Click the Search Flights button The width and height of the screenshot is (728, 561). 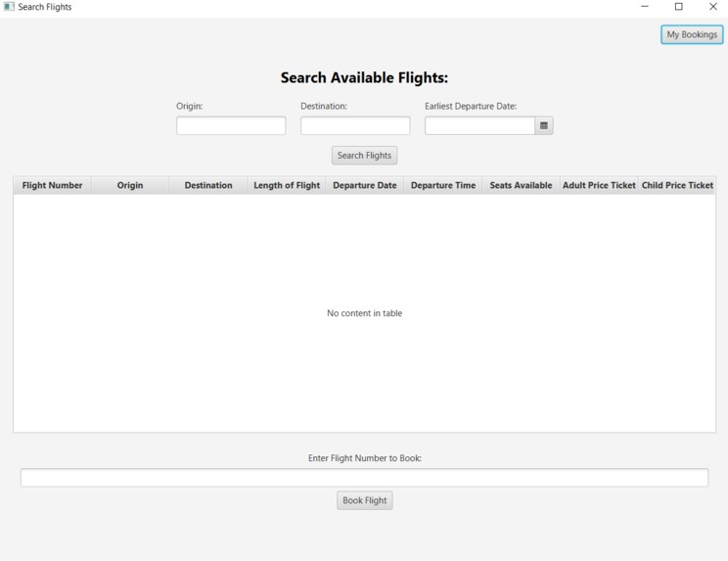pyautogui.click(x=364, y=155)
